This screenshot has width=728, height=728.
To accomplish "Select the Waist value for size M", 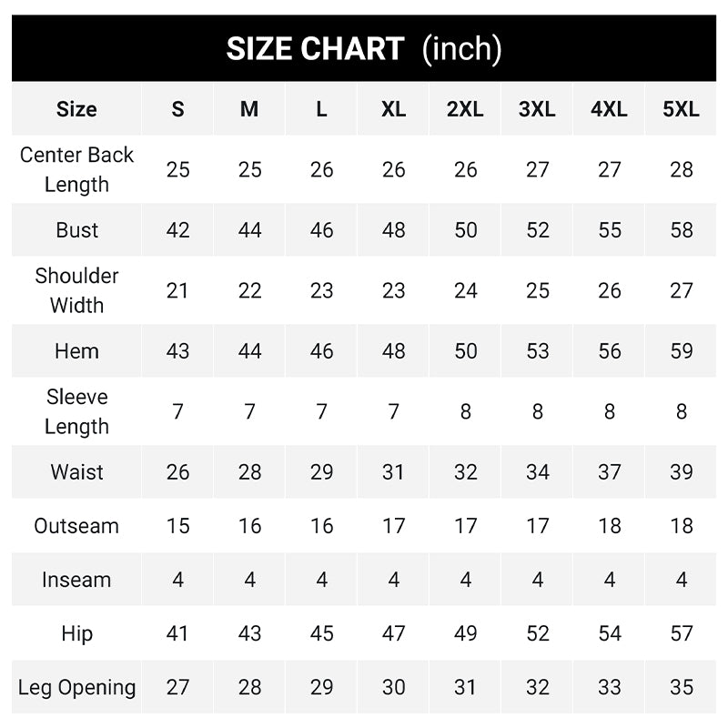I will [x=249, y=472].
